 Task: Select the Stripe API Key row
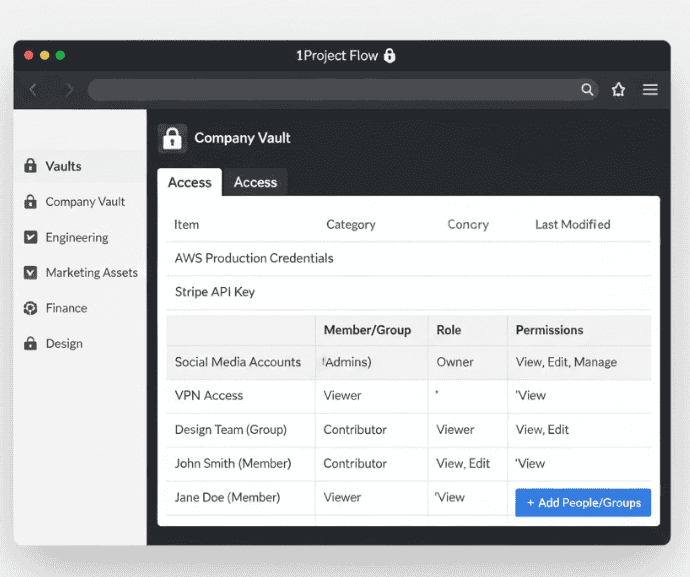(x=408, y=292)
